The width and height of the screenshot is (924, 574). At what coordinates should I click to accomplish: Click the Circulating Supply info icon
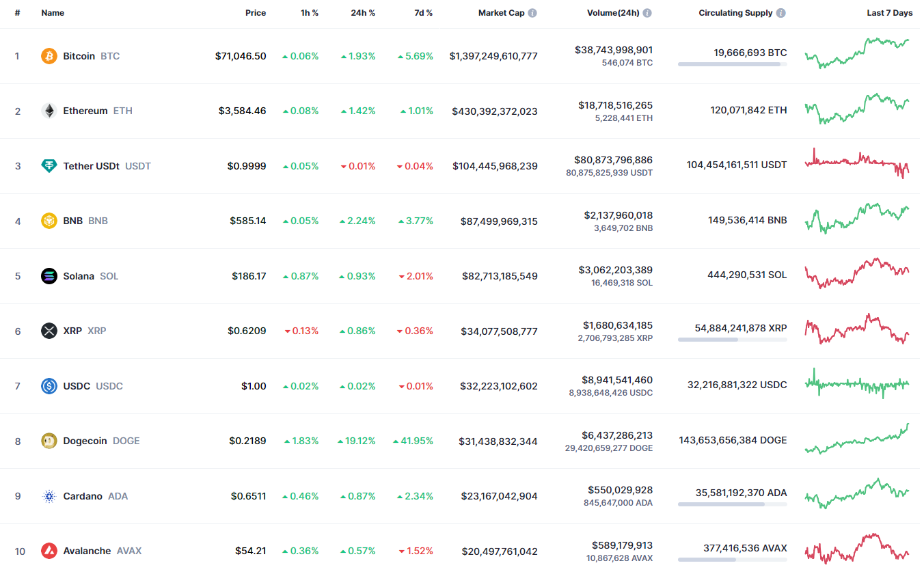pos(781,13)
